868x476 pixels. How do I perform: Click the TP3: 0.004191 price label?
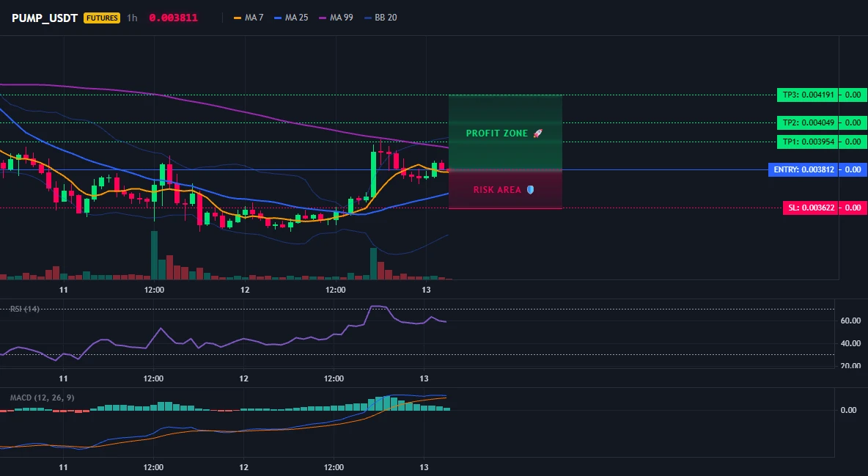click(x=808, y=95)
